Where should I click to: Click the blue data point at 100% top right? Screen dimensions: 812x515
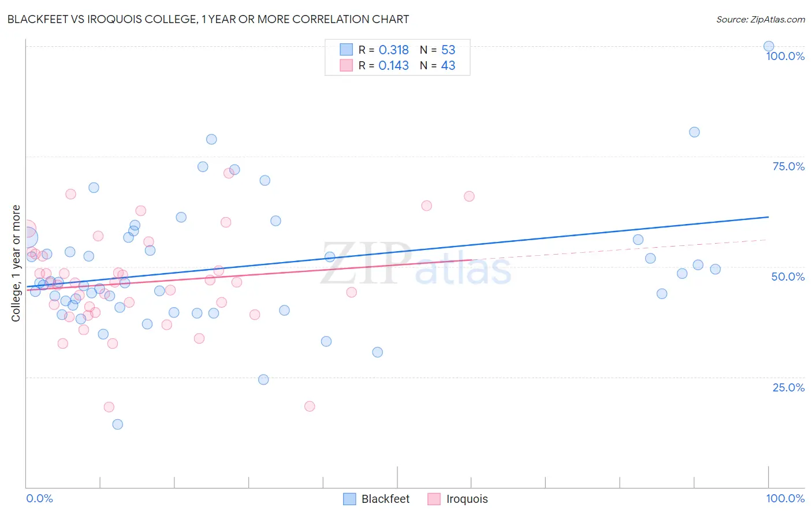769,46
